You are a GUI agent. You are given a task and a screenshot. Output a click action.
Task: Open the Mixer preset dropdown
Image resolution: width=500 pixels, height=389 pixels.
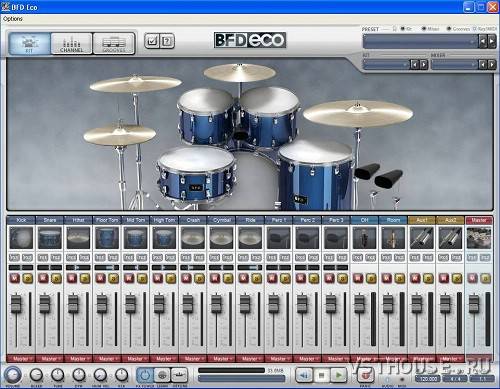pos(454,64)
